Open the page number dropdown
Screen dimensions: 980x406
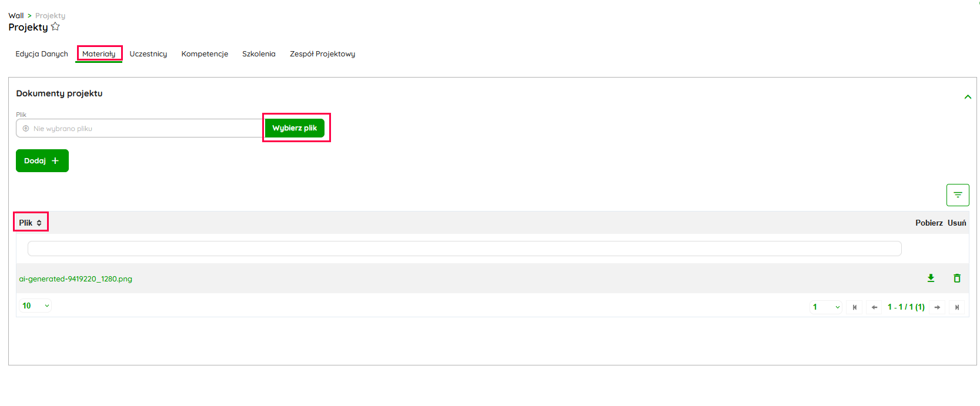pos(825,307)
